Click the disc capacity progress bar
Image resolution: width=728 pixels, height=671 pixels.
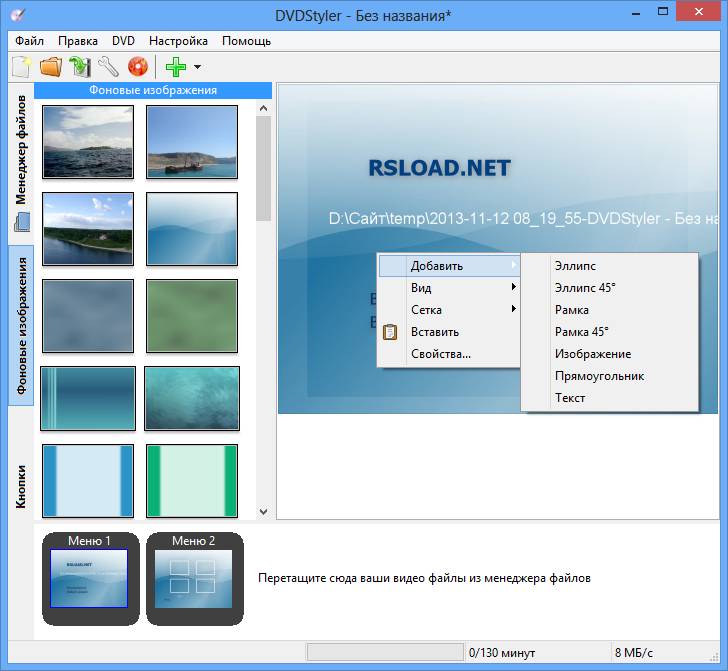coord(385,652)
